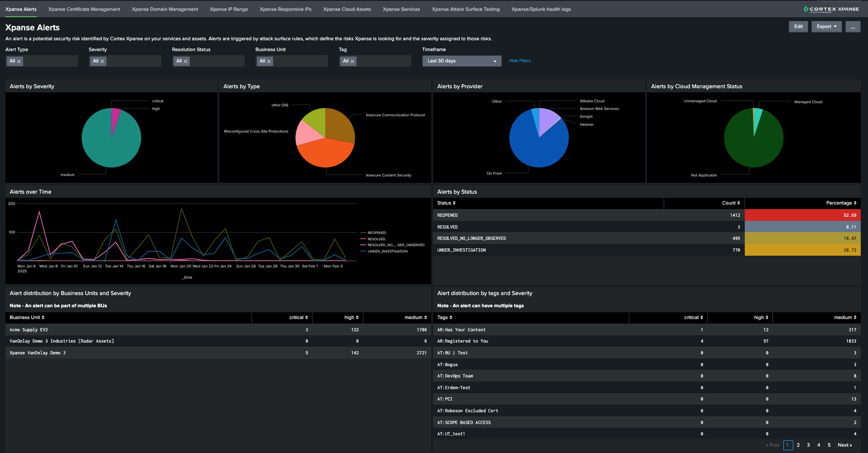Remove the All token from Business Unit
Image resolution: width=868 pixels, height=453 pixels.
pos(269,61)
